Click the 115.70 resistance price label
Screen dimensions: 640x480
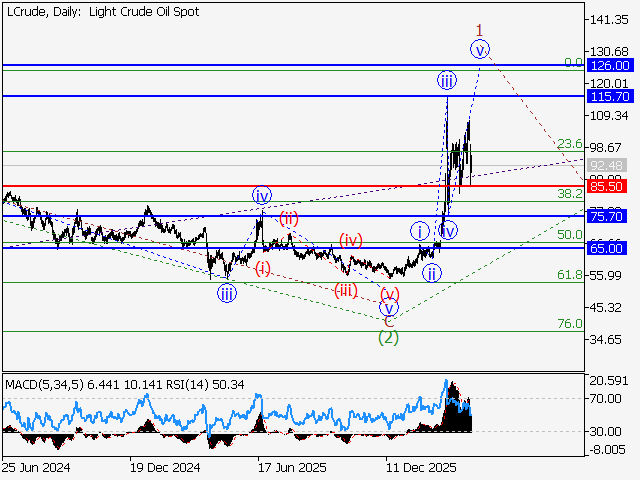click(608, 97)
